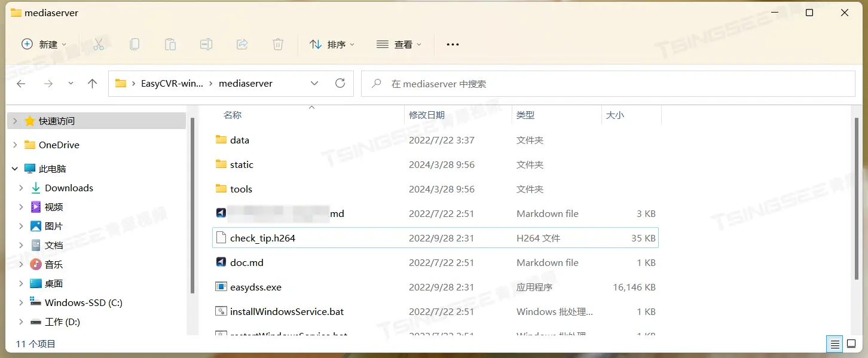This screenshot has height=358, width=868.
Task: Click check_tip.h264 blank file icon
Action: click(x=221, y=238)
